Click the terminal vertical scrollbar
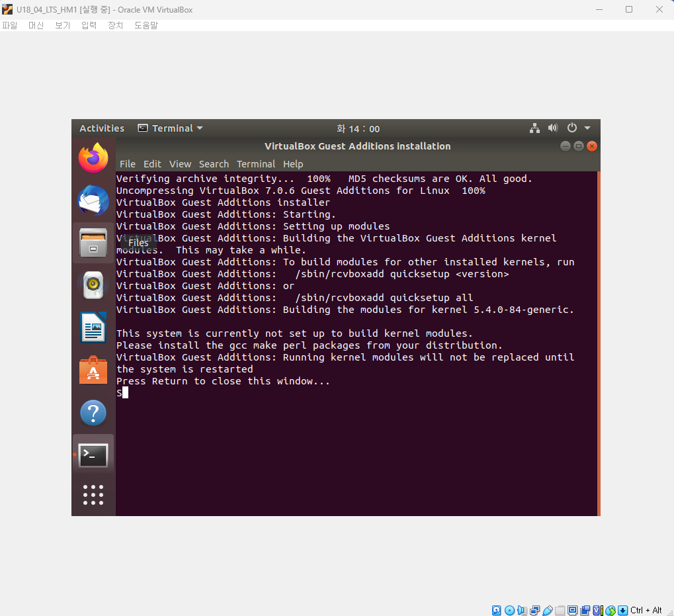Screen dimensions: 674x616 [599, 343]
